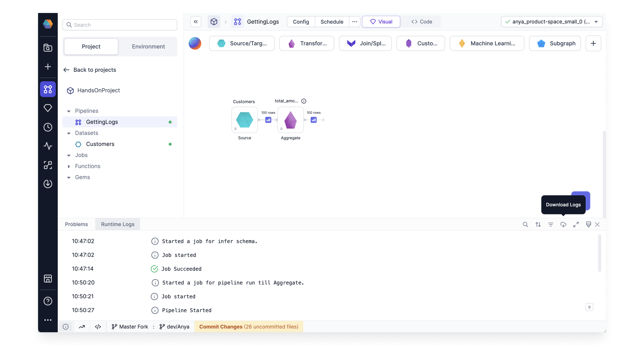
Task: Clear logs using the sweep icon
Action: pyautogui.click(x=589, y=224)
